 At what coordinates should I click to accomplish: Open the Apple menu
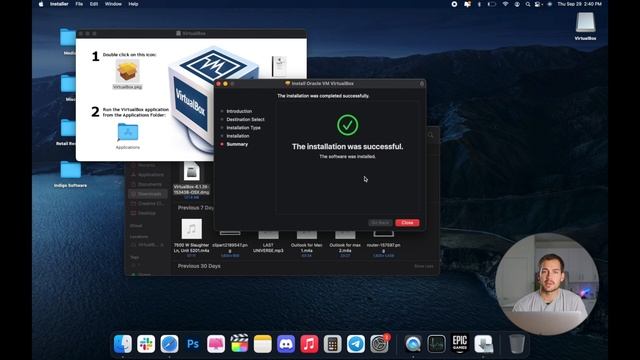tap(41, 4)
